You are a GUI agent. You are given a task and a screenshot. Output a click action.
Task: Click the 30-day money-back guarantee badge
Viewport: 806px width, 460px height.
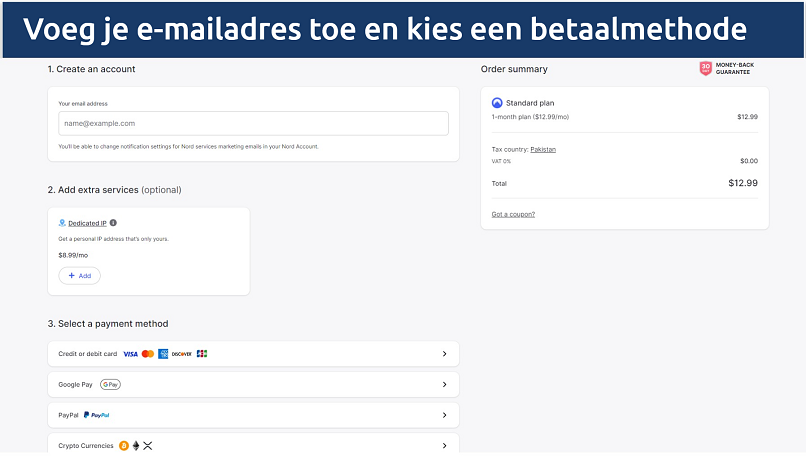tap(706, 69)
